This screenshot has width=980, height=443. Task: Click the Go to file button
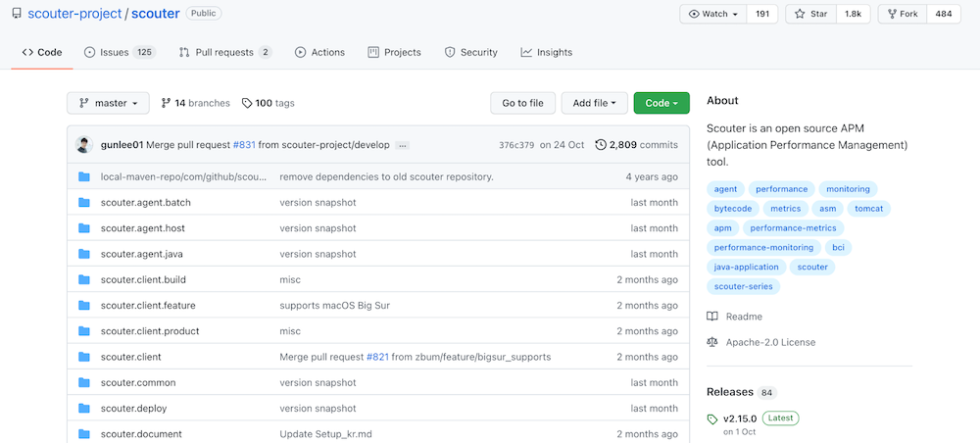(x=522, y=103)
